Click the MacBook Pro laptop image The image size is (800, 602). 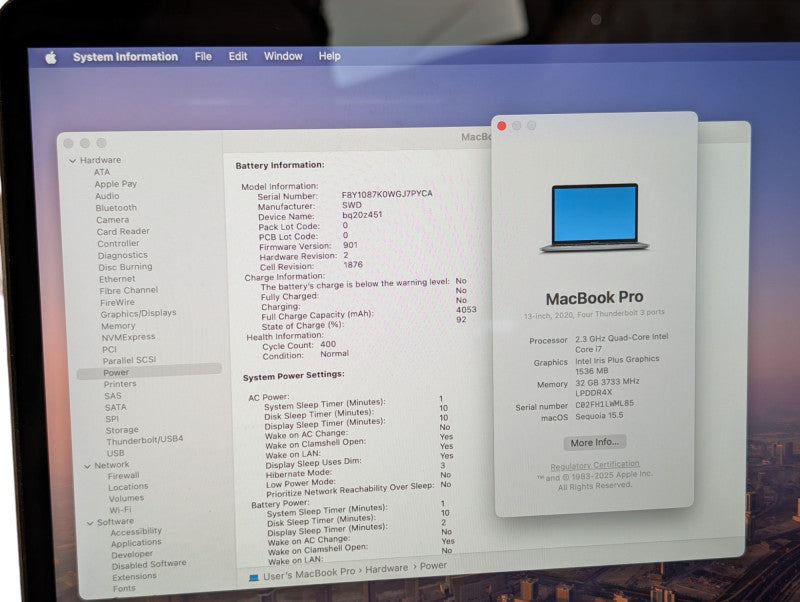[595, 218]
